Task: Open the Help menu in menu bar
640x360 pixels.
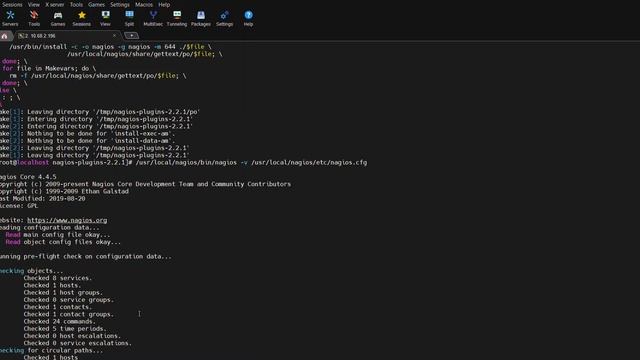Action: (164, 4)
